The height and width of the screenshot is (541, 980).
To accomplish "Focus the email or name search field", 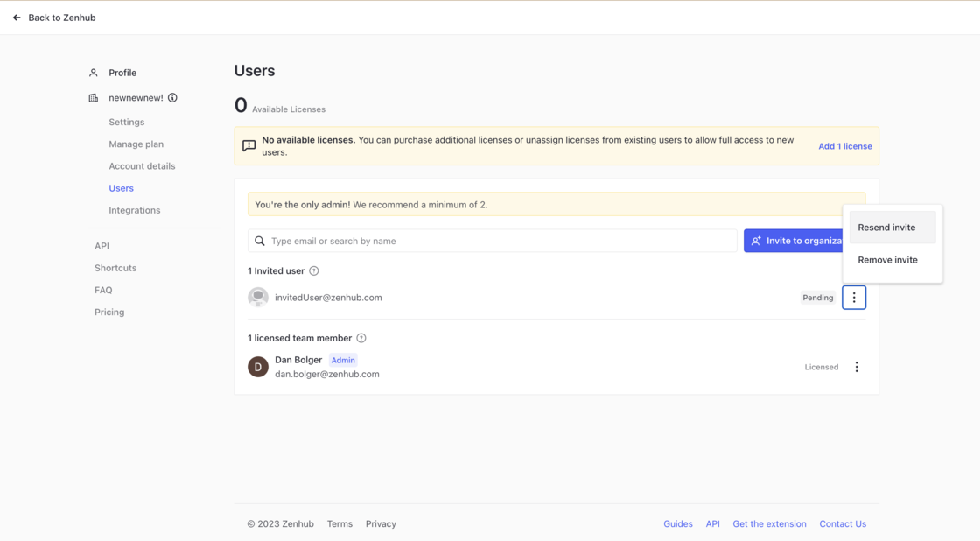I will click(x=493, y=241).
